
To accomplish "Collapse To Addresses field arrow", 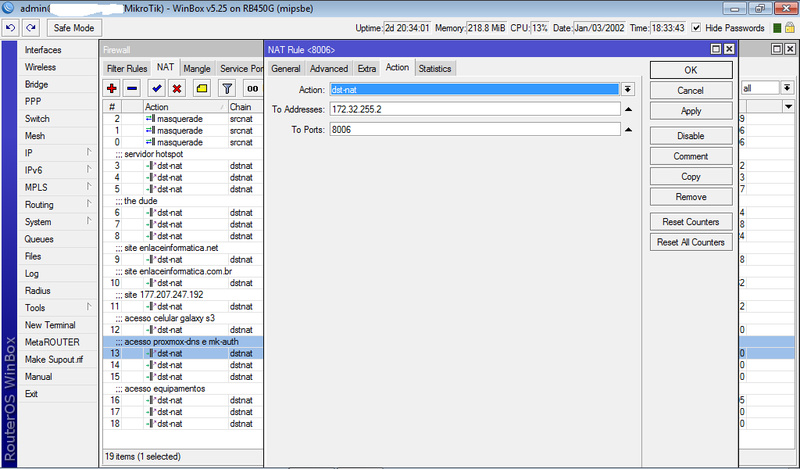I will 629,109.
